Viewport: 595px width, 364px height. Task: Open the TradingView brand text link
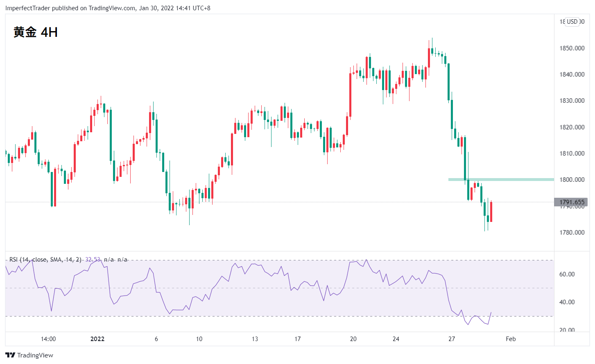tap(35, 355)
